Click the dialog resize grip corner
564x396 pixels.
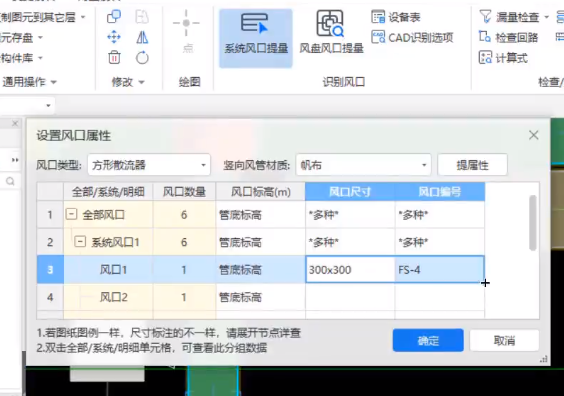click(544, 359)
